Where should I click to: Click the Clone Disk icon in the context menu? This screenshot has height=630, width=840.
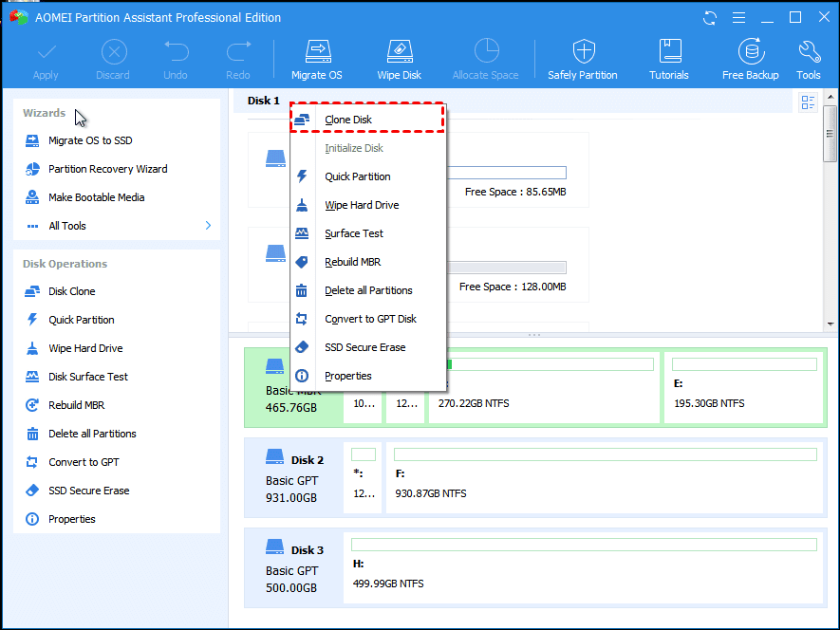point(302,120)
